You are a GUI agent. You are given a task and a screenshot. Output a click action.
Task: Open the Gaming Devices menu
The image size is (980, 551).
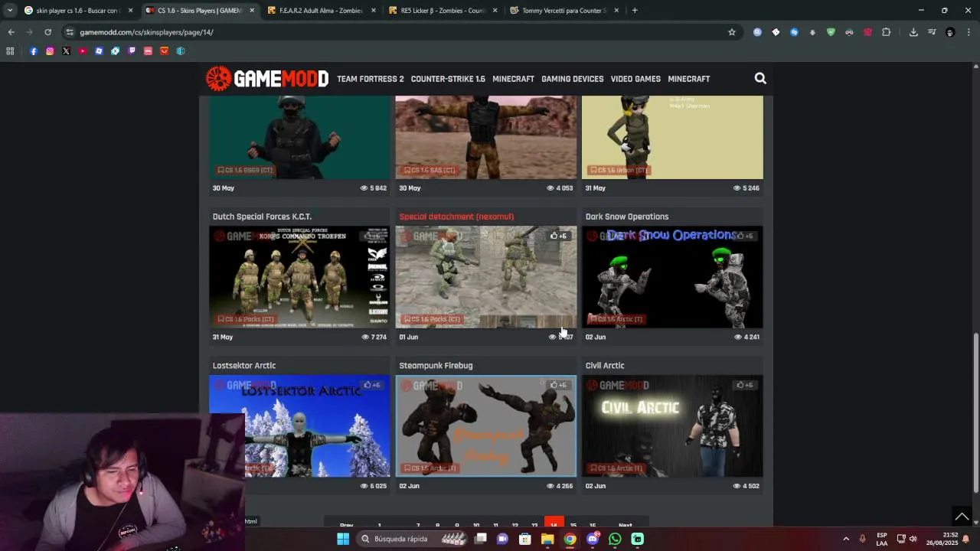573,79
